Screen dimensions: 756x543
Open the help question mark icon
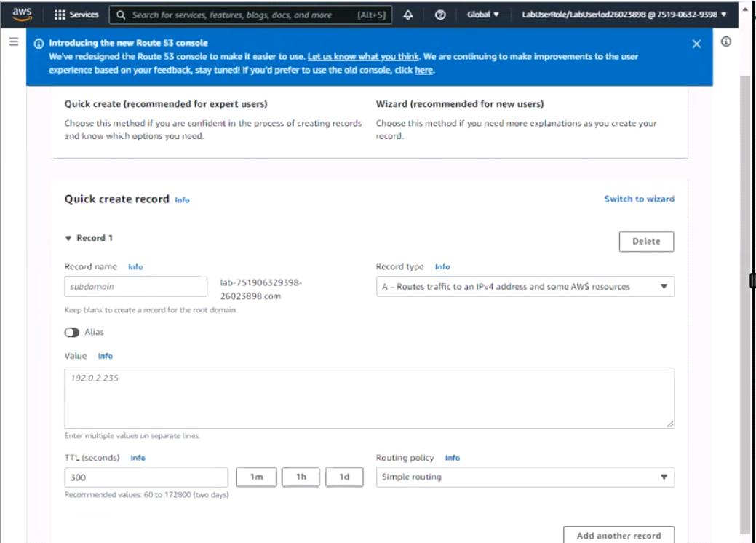click(440, 15)
